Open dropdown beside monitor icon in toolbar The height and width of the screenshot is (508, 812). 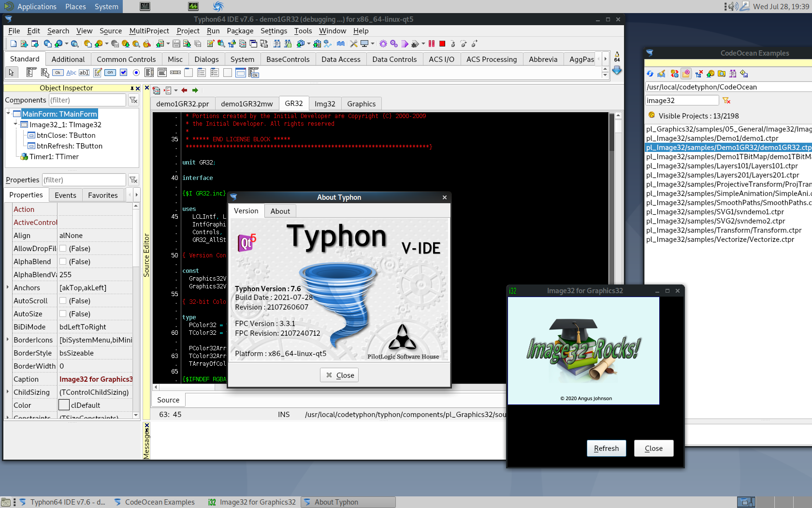373,44
